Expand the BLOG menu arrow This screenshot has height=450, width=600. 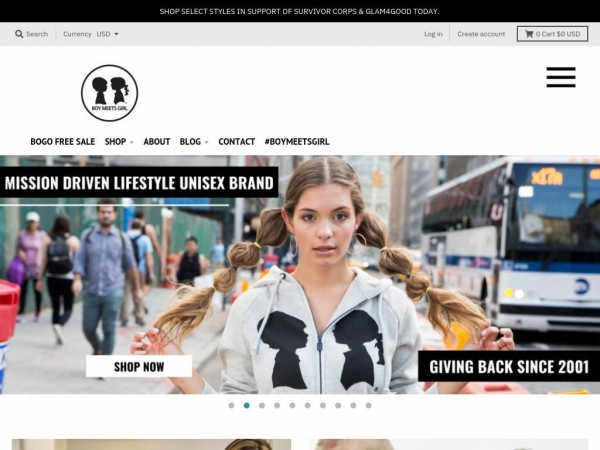coord(206,142)
